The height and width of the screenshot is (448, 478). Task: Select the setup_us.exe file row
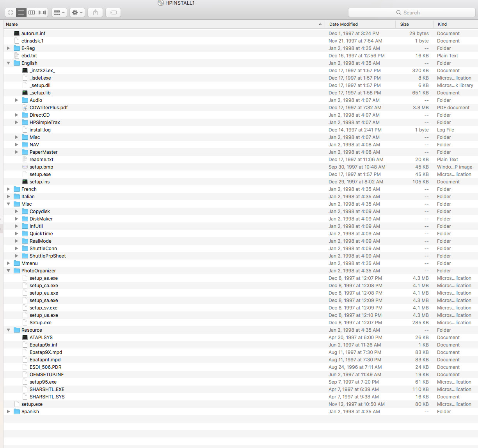click(240, 315)
